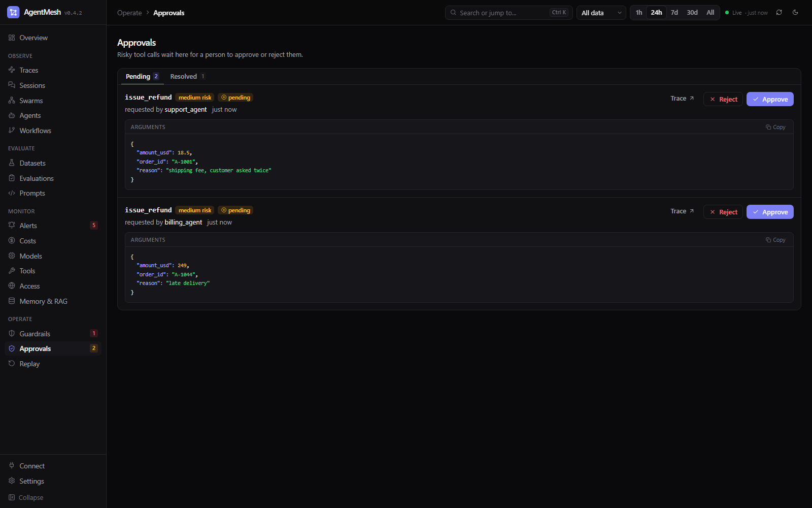The width and height of the screenshot is (812, 508).
Task: Open Settings in sidebar
Action: coord(53,481)
